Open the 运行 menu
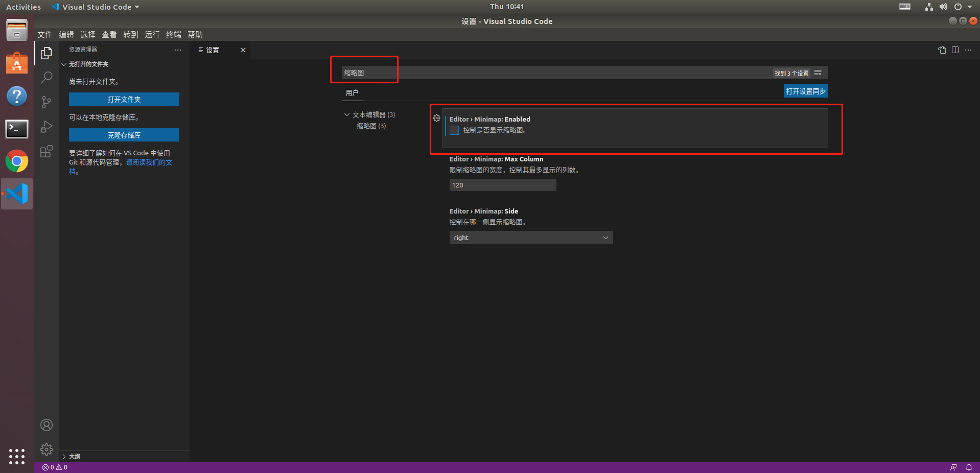980x473 pixels. click(x=152, y=34)
